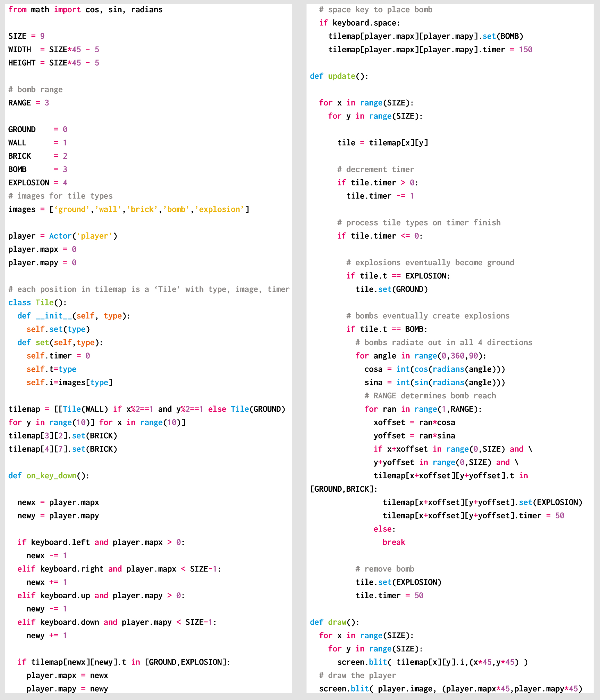Viewport: 600px width, 700px height.
Task: Click the EXPLOSION = 4 constant line
Action: coord(38,183)
